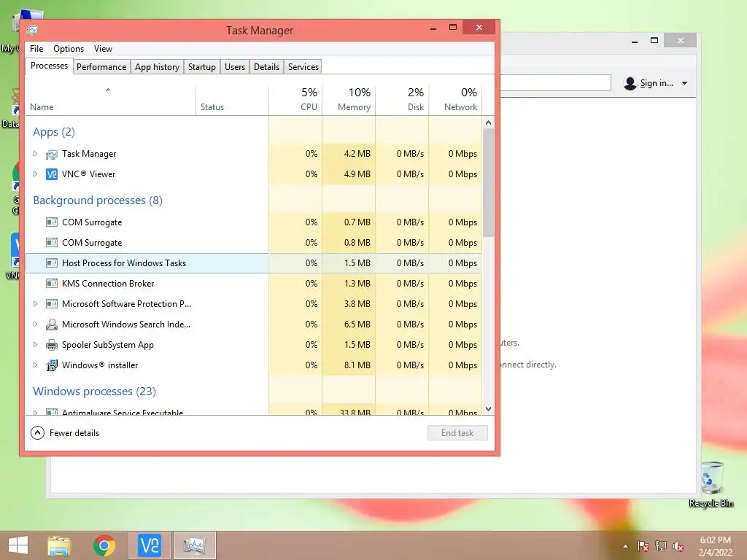Switch to the Details tab
Viewport: 747px width, 560px height.
coord(266,67)
